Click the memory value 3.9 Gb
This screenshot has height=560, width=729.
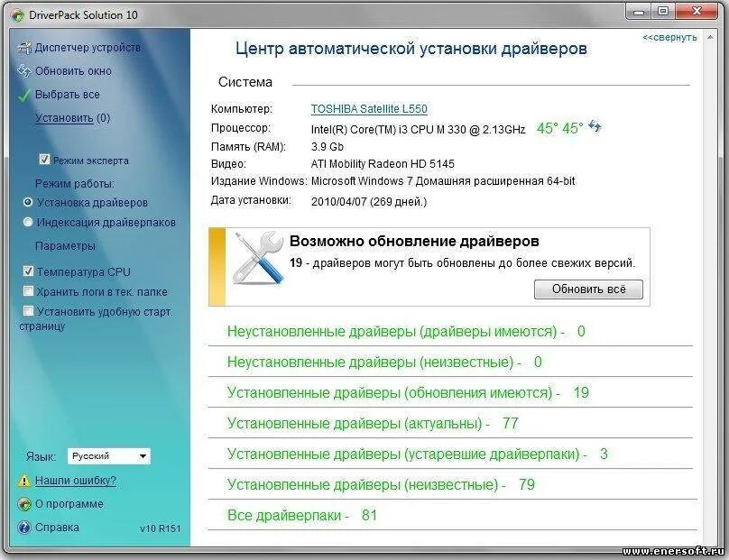[328, 147]
